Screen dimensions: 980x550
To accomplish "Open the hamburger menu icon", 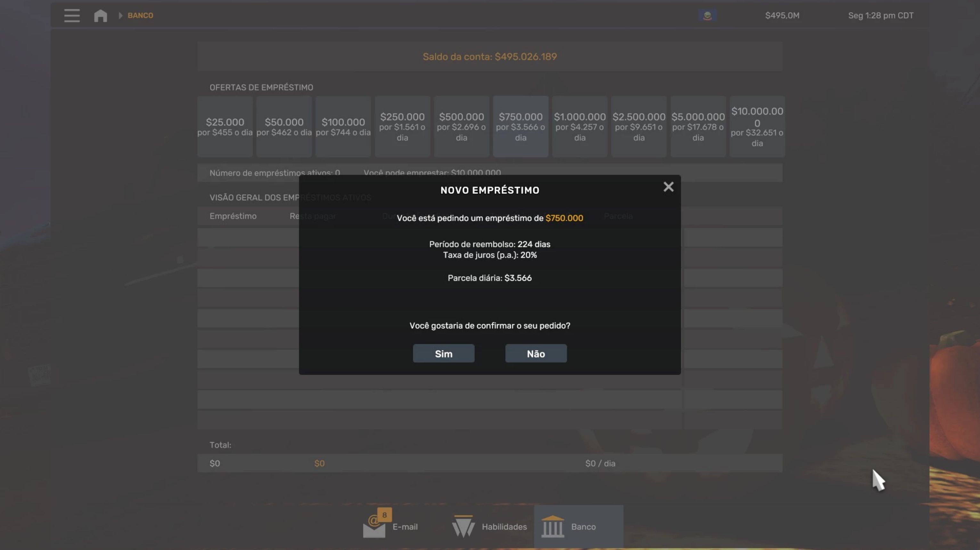I will (x=71, y=16).
